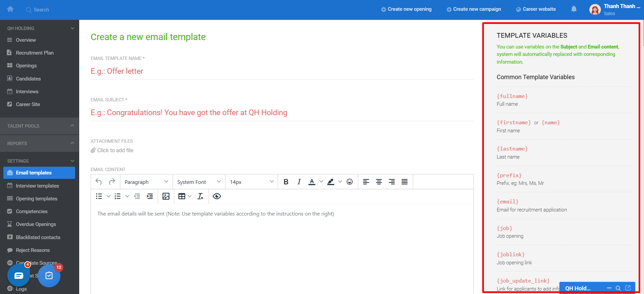Viewport: 644px width, 294px height.
Task: Open the notifications bell
Action: tap(574, 9)
